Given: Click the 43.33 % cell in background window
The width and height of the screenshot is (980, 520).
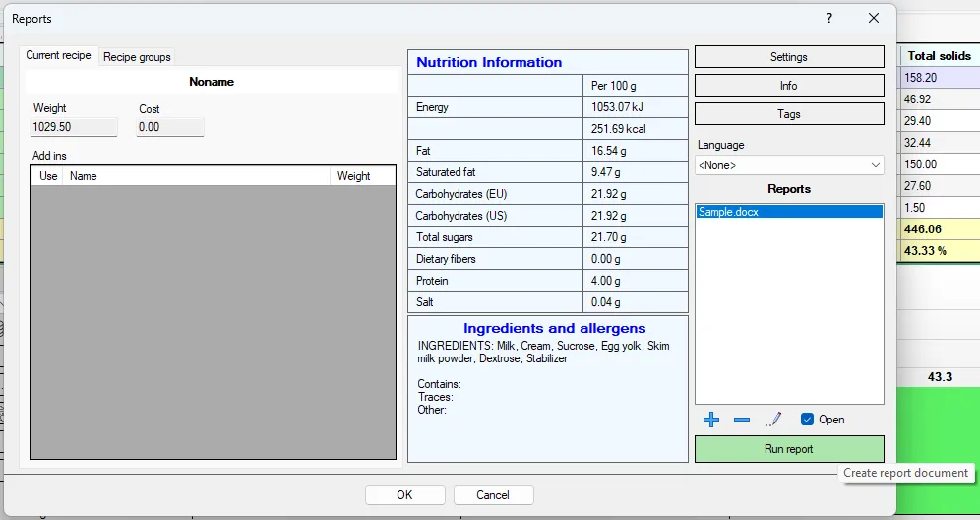Looking at the screenshot, I should tap(939, 251).
